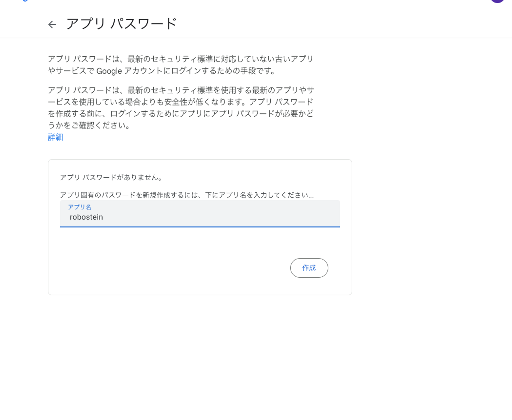This screenshot has height=420, width=512.
Task: Click the アプリ パスワード page heading
Action: [x=121, y=24]
